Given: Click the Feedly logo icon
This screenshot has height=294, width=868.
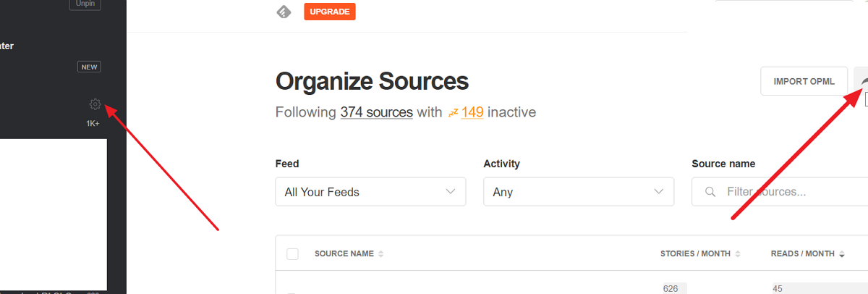Looking at the screenshot, I should (x=284, y=12).
